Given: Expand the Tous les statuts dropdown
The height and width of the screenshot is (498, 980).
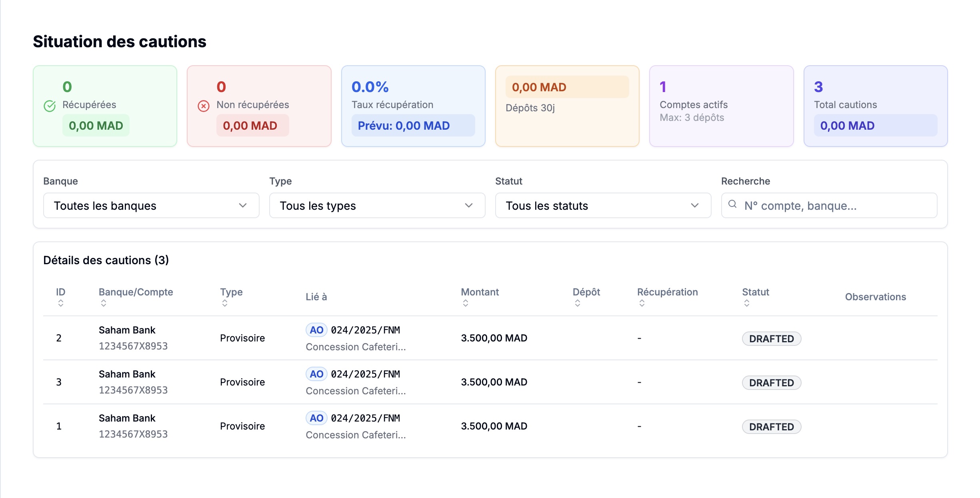Looking at the screenshot, I should [603, 205].
